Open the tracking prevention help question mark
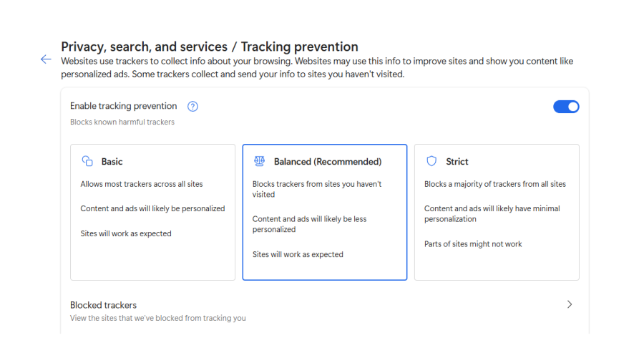 coord(192,107)
